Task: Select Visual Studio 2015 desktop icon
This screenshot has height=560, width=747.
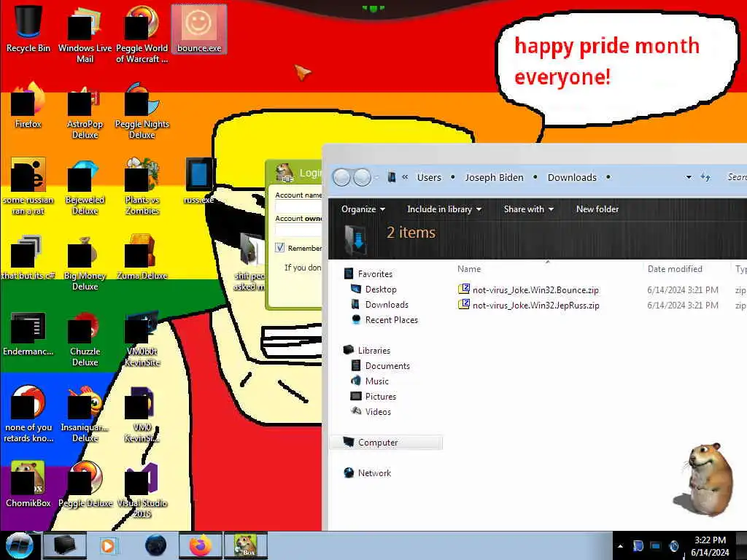Action: coord(142,491)
